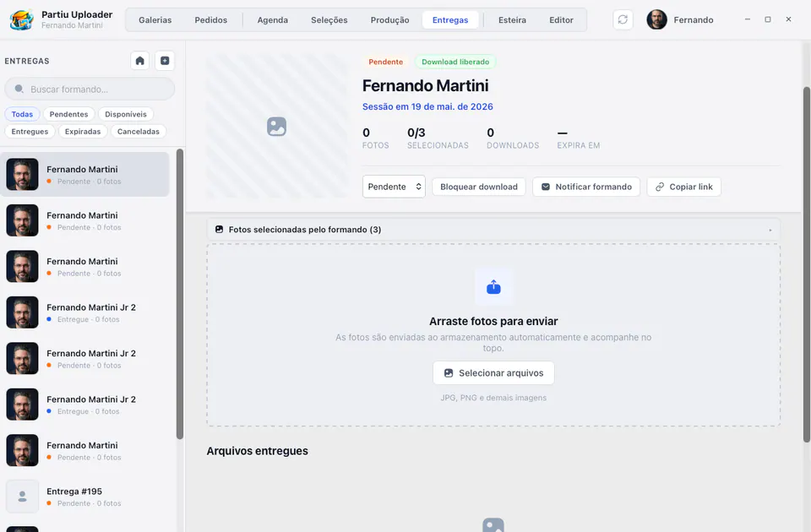Click Selecionar arquivos button
The image size is (811, 532).
493,372
